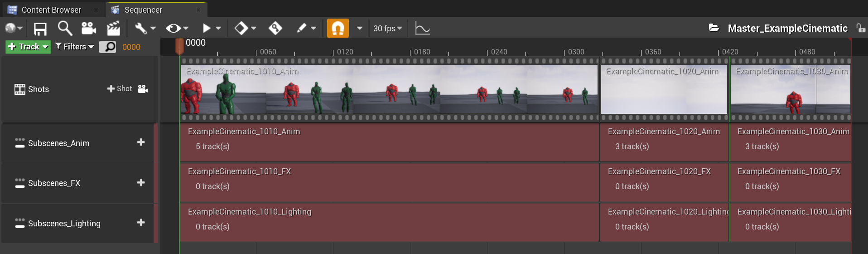Image resolution: width=868 pixels, height=254 pixels.
Task: Open the Play options dropdown arrow
Action: coord(218,28)
